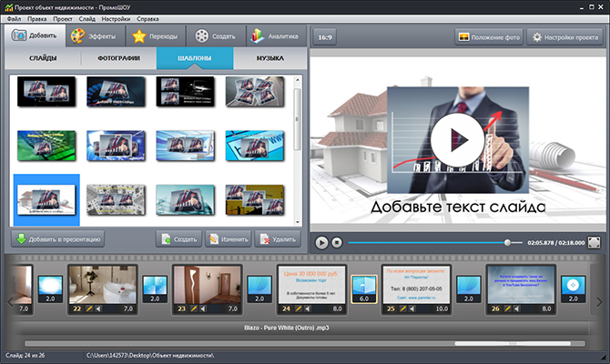
Task: Click the sound icon on slide 25
Action: coord(413,310)
